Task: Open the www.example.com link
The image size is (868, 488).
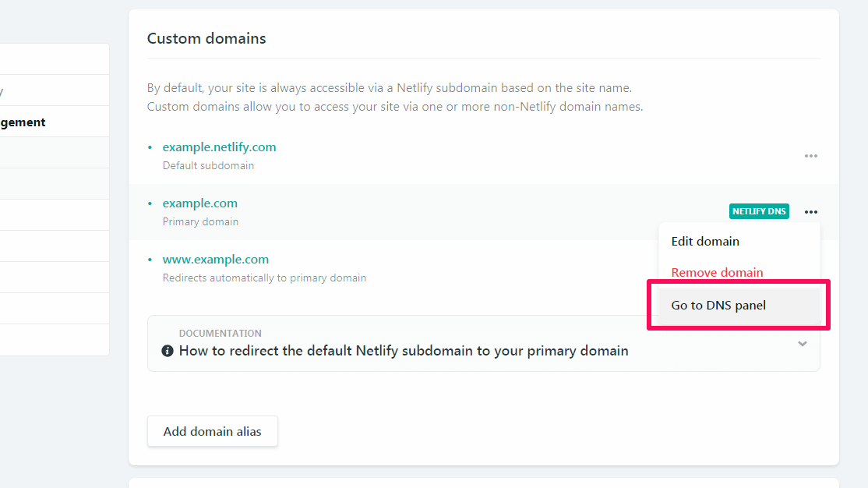Action: coord(215,259)
